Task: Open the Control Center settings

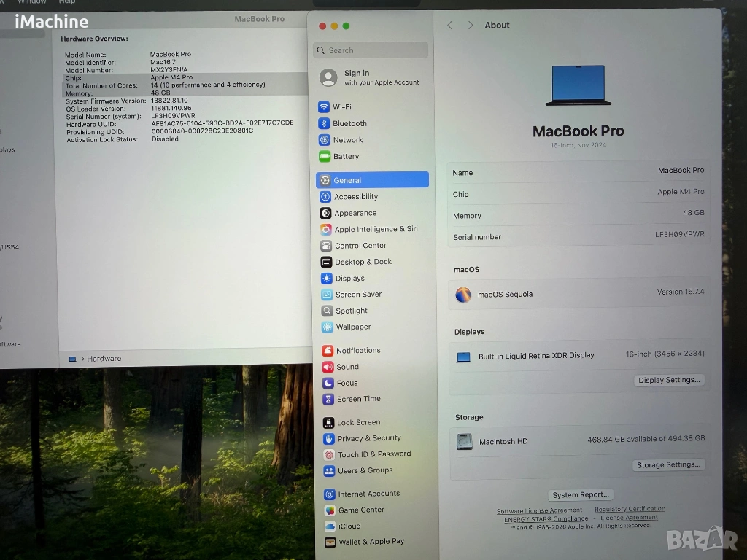Action: pyautogui.click(x=360, y=246)
